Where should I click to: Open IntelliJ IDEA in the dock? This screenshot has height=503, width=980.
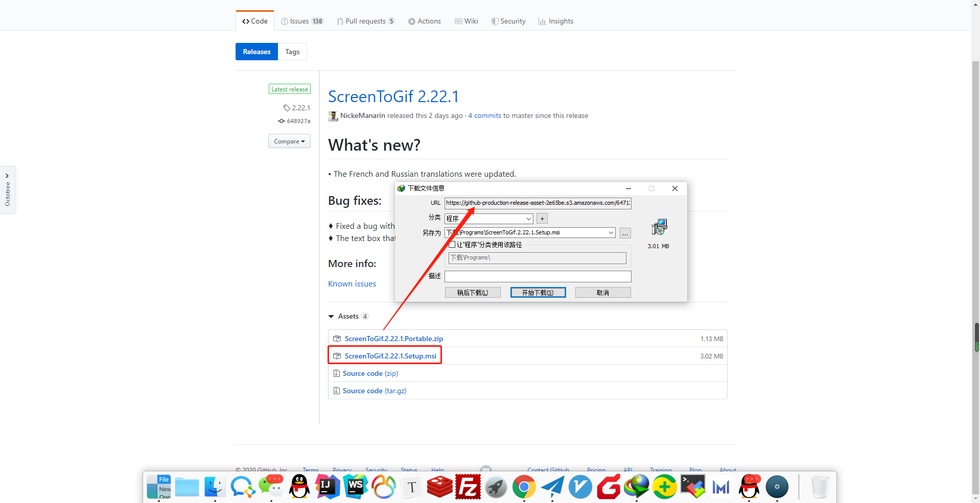(x=328, y=486)
